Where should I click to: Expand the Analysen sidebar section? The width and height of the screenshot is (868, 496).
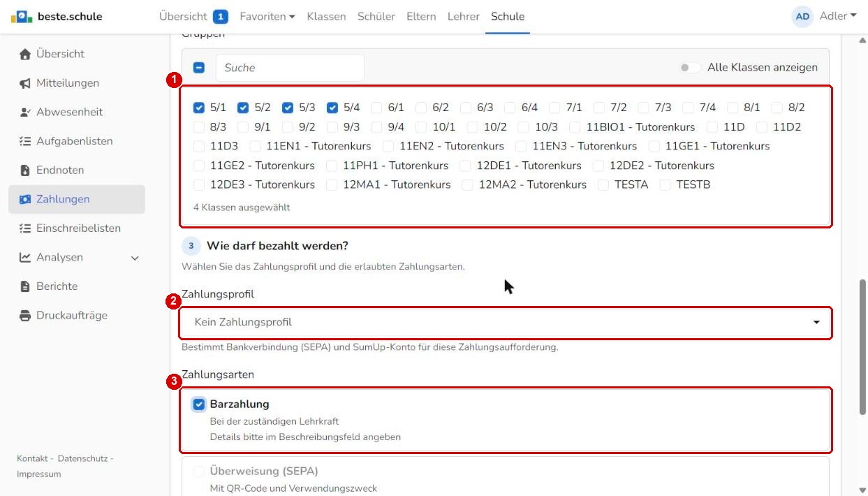(135, 258)
